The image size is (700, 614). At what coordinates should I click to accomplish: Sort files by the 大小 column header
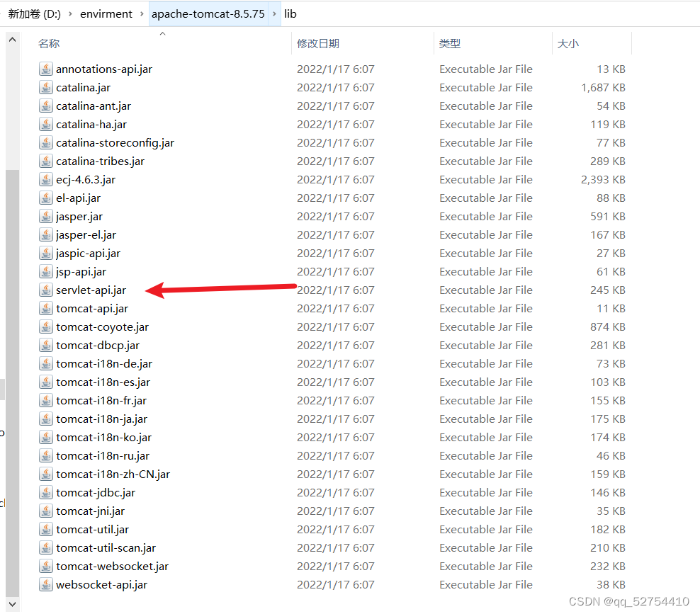click(568, 44)
